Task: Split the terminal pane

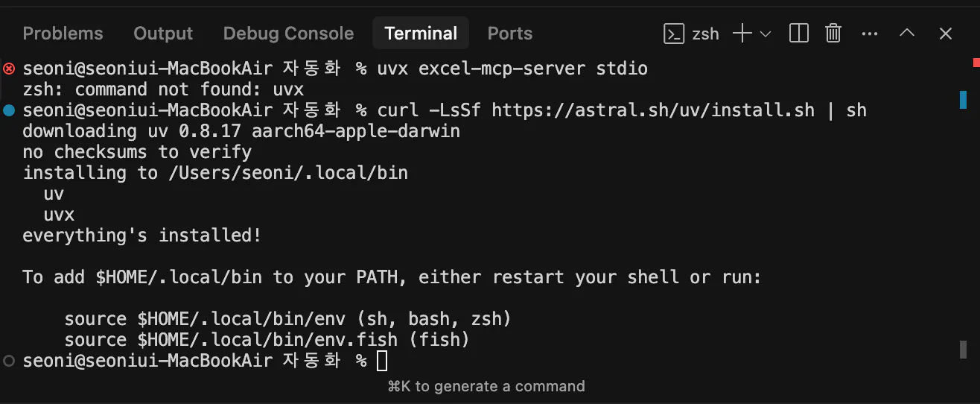Action: 799,34
